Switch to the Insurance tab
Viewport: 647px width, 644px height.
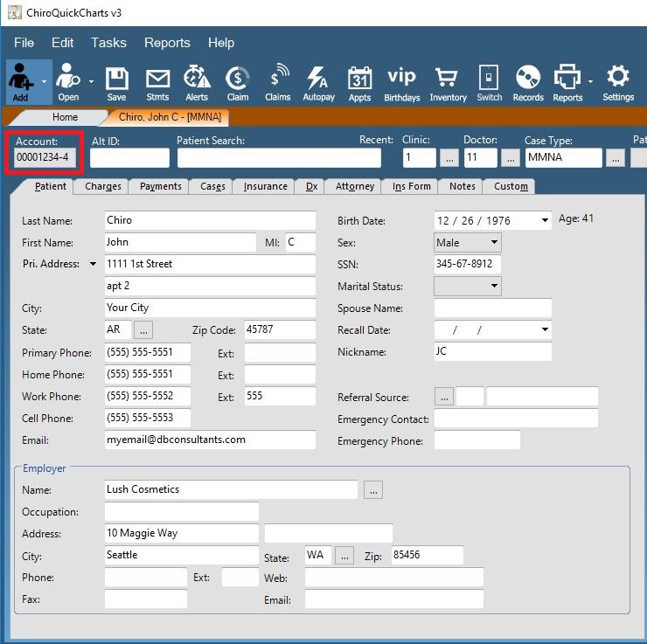(x=265, y=186)
